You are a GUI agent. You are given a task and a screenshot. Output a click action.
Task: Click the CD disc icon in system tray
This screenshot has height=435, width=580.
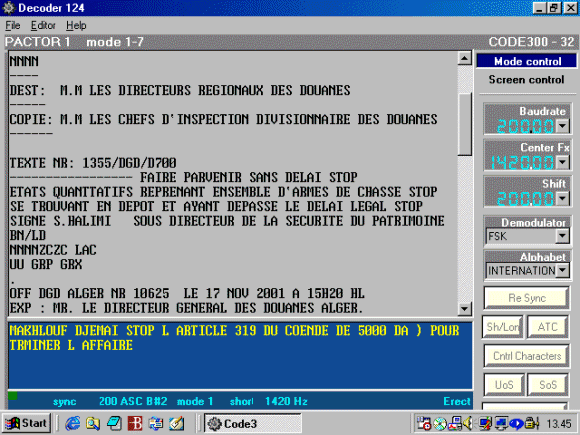coord(440,424)
